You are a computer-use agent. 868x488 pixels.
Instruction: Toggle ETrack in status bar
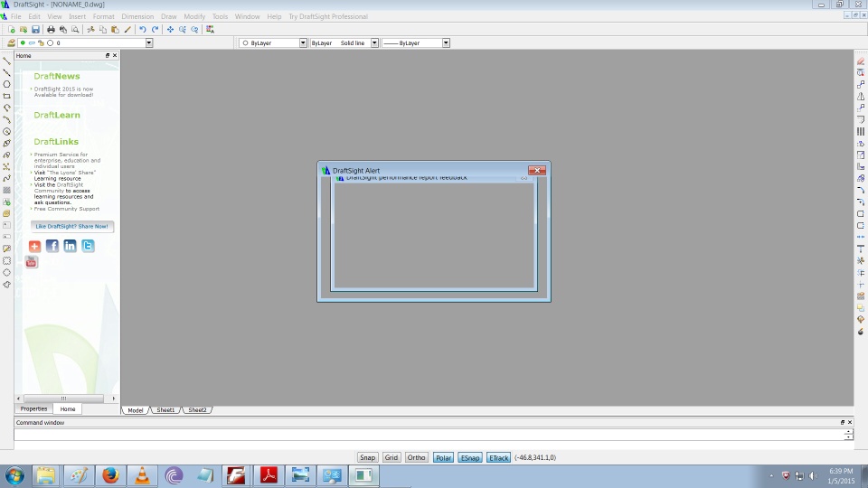[x=499, y=457]
